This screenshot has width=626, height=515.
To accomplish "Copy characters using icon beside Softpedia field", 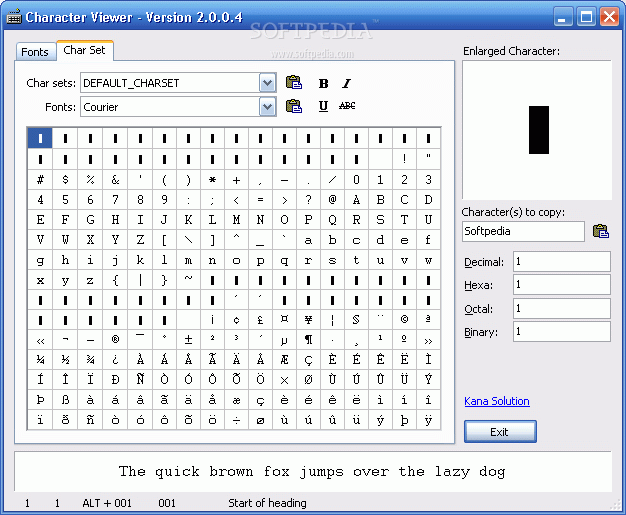I will [x=600, y=231].
